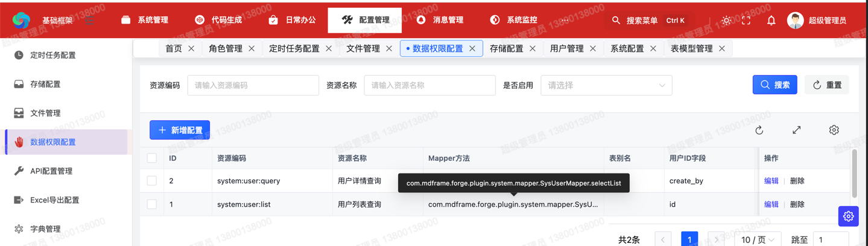Click the 搜索 button
868x246 pixels.
[775, 85]
